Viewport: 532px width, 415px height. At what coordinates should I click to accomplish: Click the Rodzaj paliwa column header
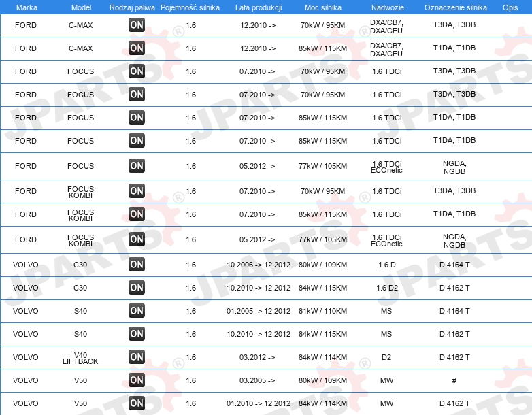(132, 7)
